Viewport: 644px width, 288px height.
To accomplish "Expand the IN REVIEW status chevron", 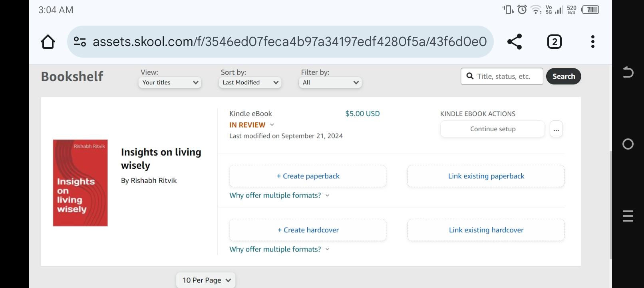I will [x=272, y=125].
